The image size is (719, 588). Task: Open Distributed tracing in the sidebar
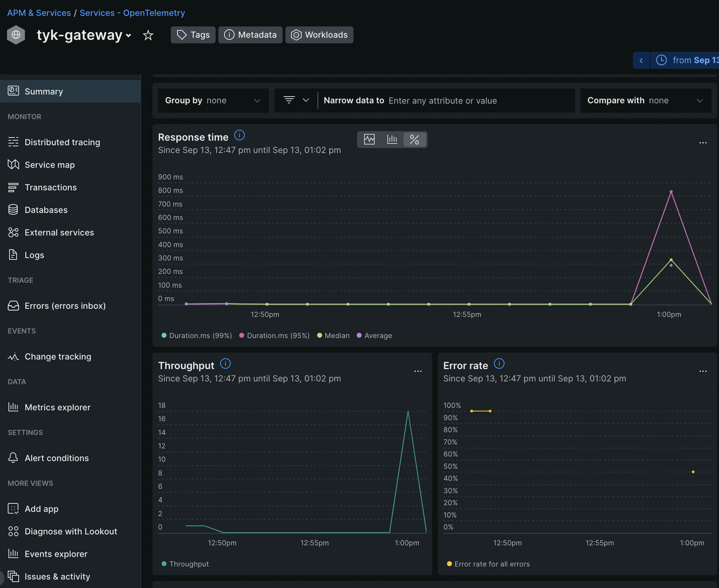[x=62, y=142]
